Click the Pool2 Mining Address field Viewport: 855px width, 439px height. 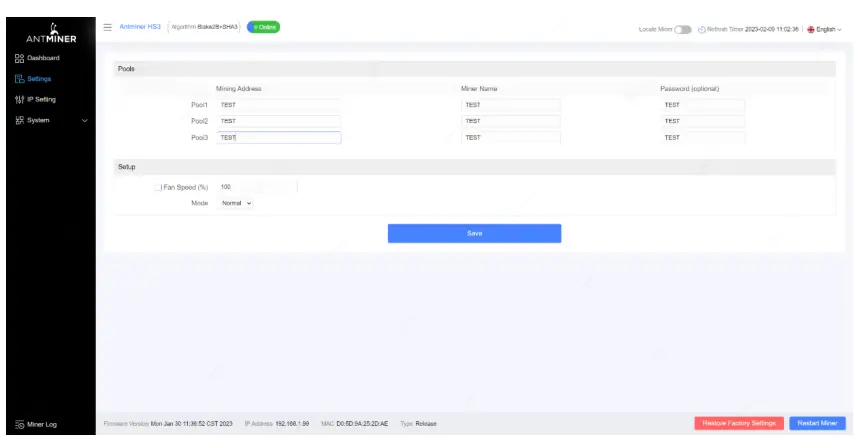click(279, 121)
